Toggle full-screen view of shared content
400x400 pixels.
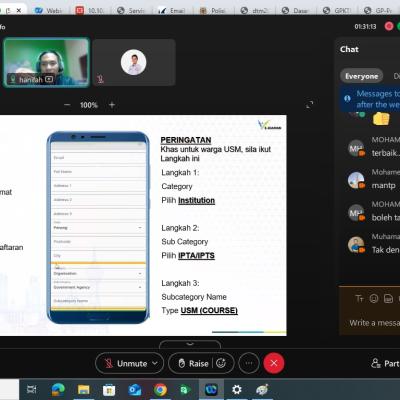click(309, 105)
